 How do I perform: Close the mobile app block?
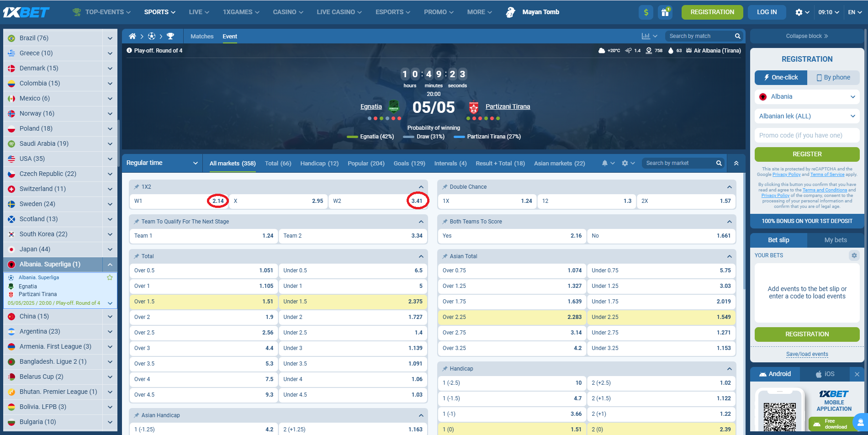[x=857, y=374]
